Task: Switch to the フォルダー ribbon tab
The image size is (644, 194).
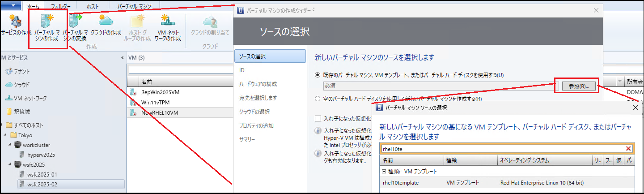Action: [x=60, y=6]
